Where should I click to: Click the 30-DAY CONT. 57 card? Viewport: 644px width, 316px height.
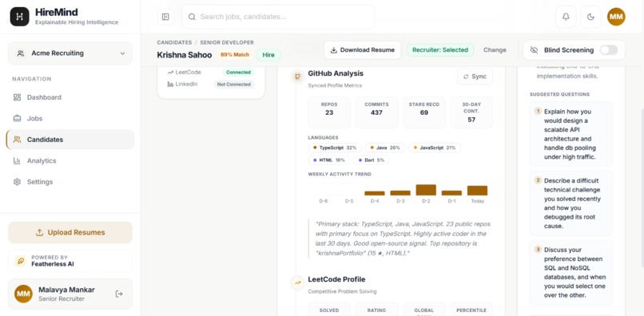click(471, 113)
